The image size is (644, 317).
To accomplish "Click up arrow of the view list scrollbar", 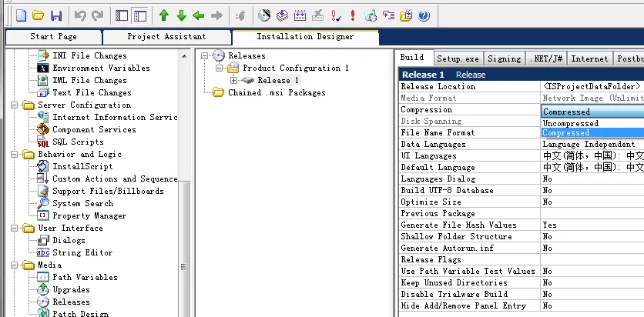I will tap(184, 56).
